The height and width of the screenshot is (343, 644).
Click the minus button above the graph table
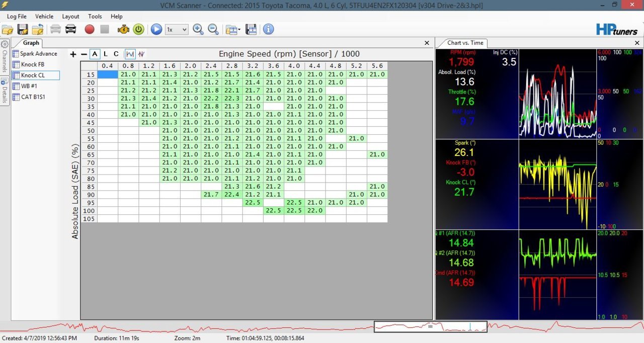coord(84,54)
